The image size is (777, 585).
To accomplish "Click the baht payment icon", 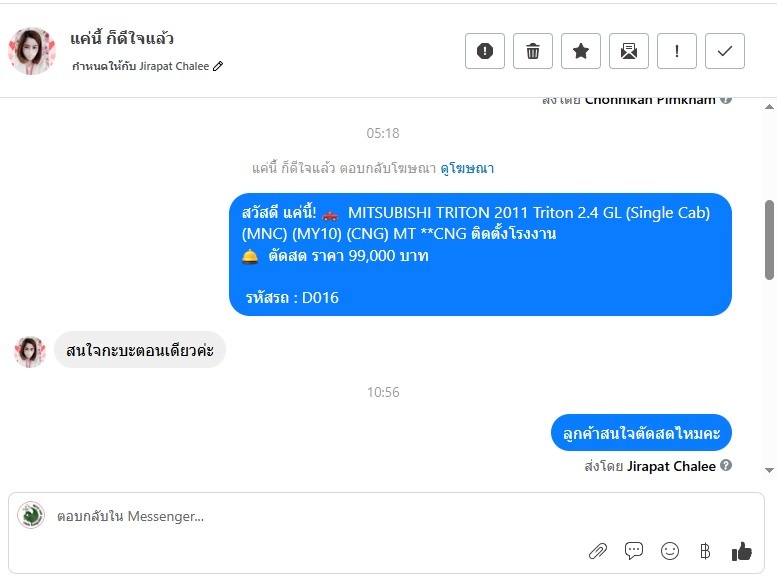I will (705, 550).
